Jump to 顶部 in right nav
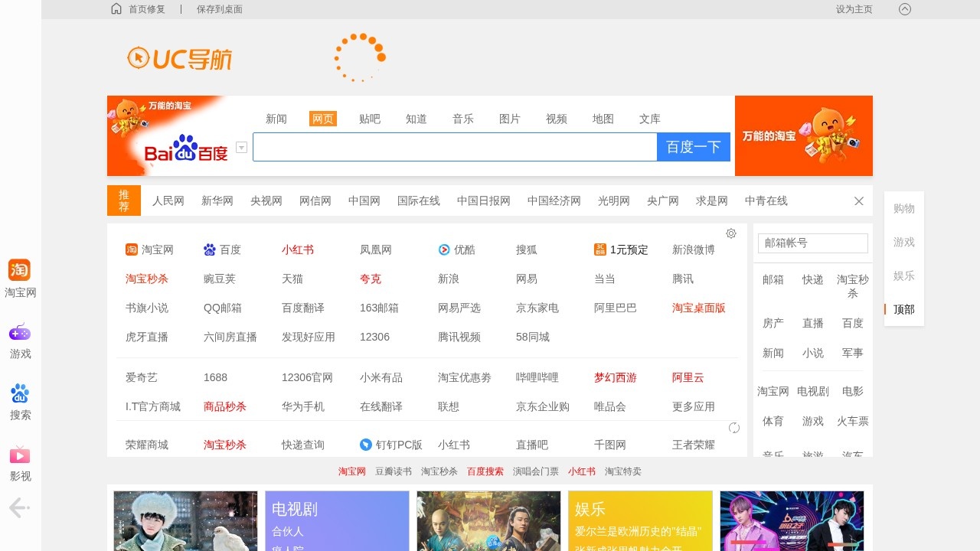 point(904,309)
